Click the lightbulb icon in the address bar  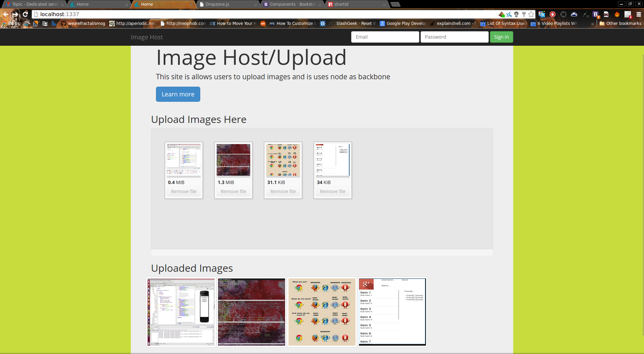(x=516, y=14)
